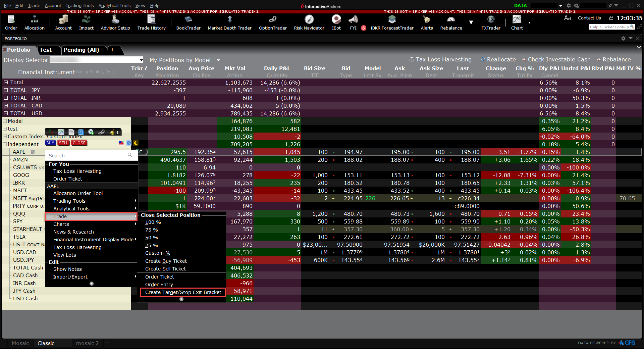
Task: Click the lock application padlock icon
Action: click(x=611, y=18)
